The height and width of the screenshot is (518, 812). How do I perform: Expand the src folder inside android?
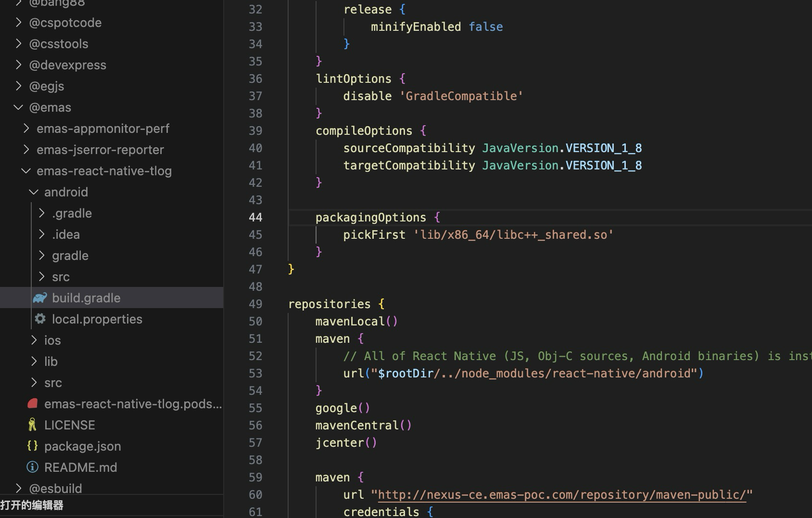pyautogui.click(x=41, y=277)
